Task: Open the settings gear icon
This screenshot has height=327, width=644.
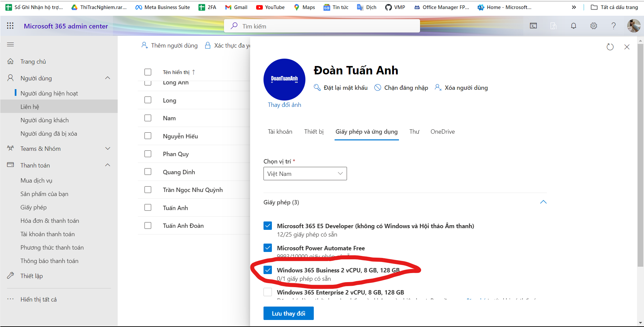Action: (x=594, y=26)
